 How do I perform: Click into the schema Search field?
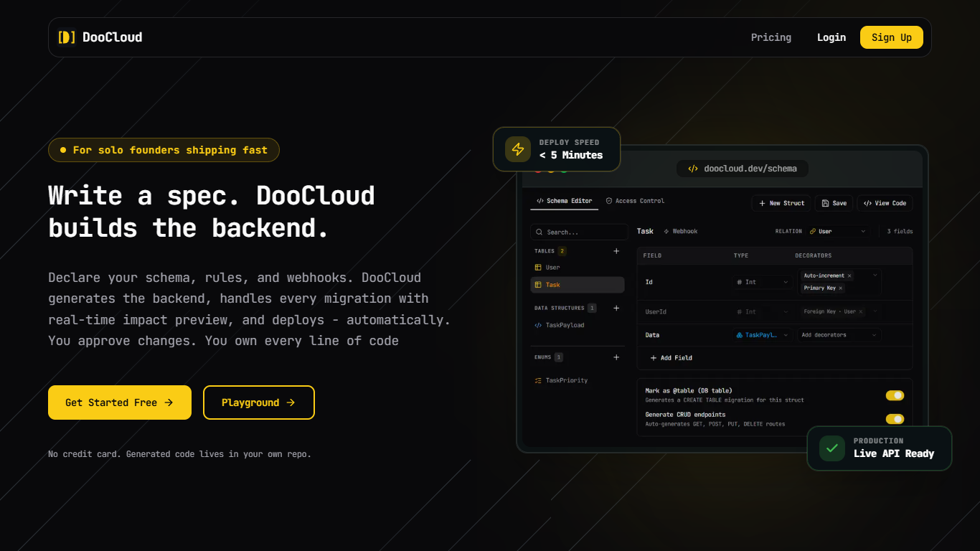(x=579, y=232)
